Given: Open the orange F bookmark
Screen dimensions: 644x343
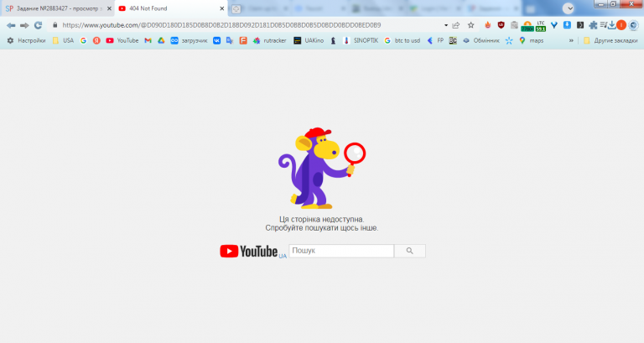Looking at the screenshot, I should coord(243,40).
